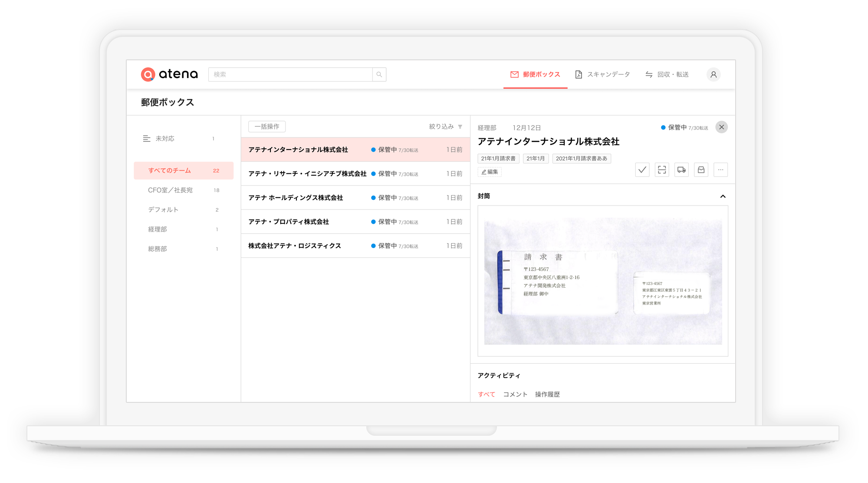Open the three-dots more options icon
The height and width of the screenshot is (483, 868).
720,170
